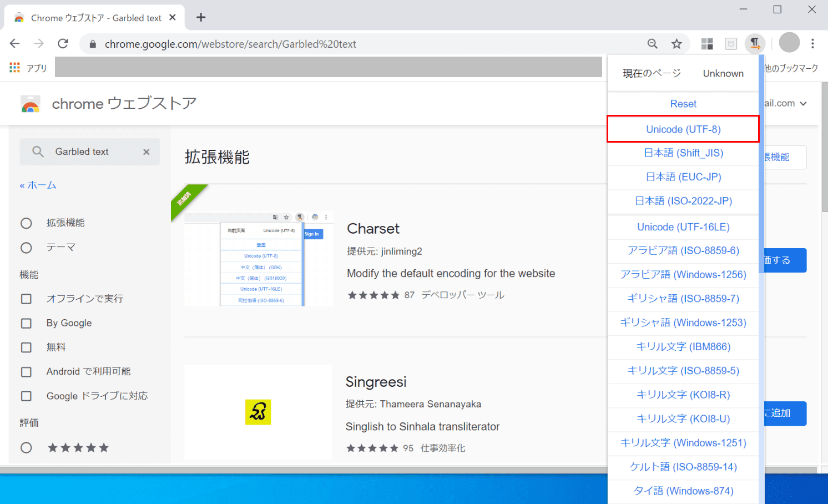Bookmark this page with star icon
Image resolution: width=828 pixels, height=504 pixels.
click(676, 44)
